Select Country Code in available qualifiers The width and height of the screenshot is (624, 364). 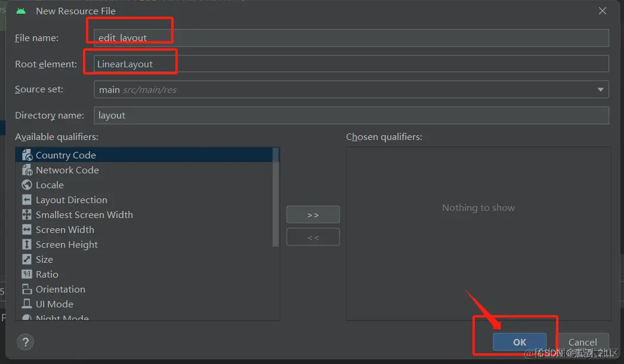point(144,155)
